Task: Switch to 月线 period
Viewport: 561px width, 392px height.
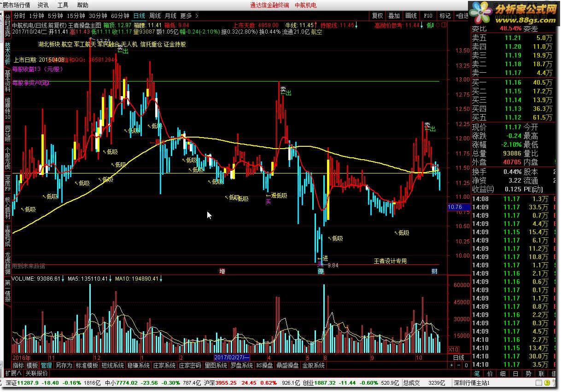Action: tap(170, 16)
